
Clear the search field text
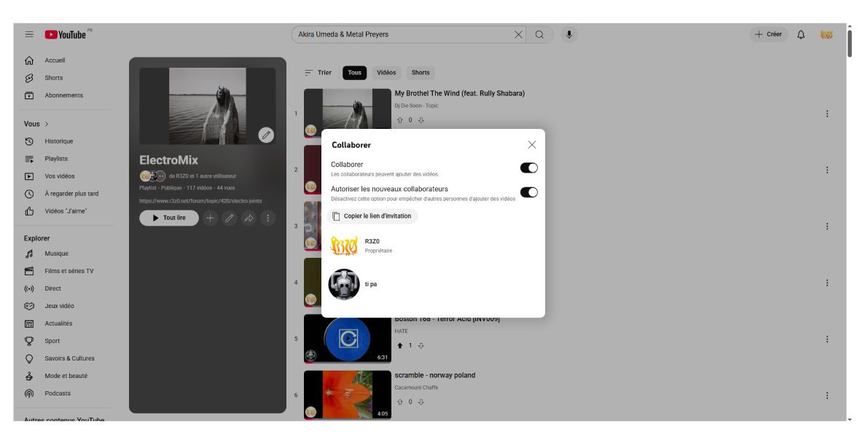click(x=518, y=34)
